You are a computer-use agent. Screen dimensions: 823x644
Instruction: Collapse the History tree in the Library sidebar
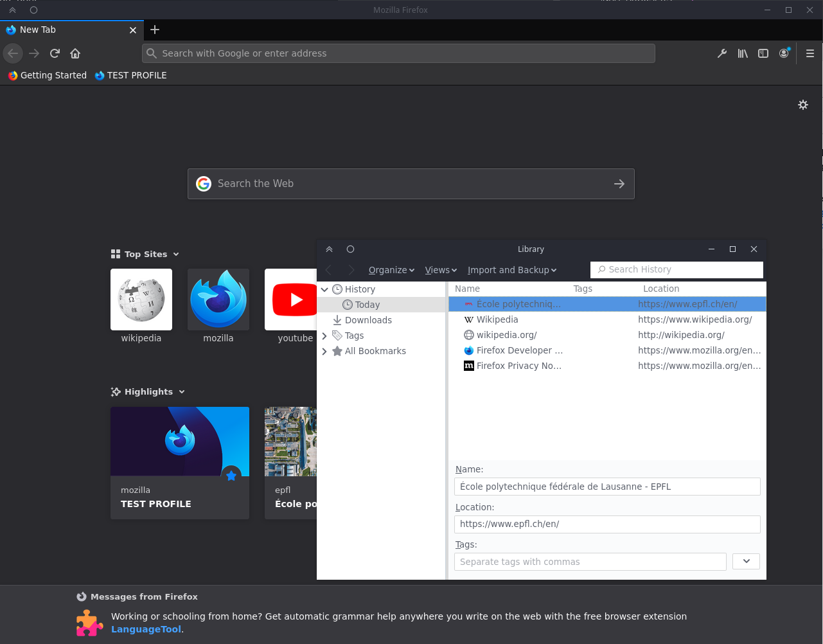[x=324, y=289]
